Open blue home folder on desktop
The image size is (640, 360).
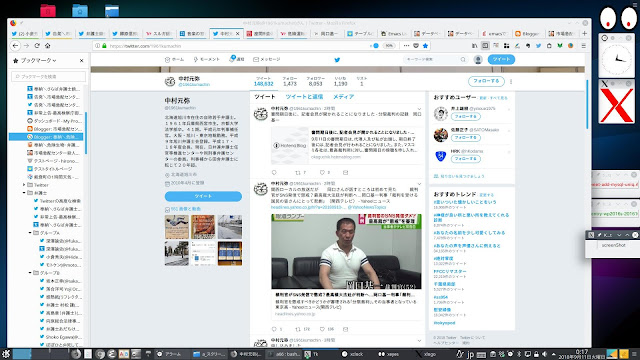(x=80, y=10)
